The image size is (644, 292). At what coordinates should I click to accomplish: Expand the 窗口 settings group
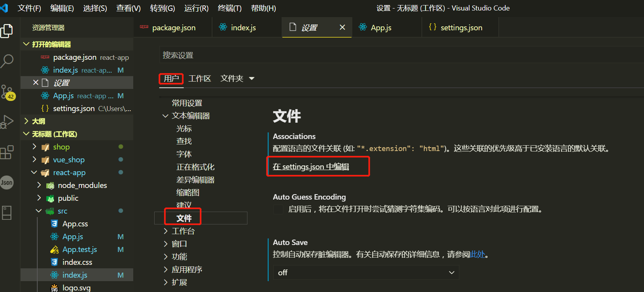(165, 244)
